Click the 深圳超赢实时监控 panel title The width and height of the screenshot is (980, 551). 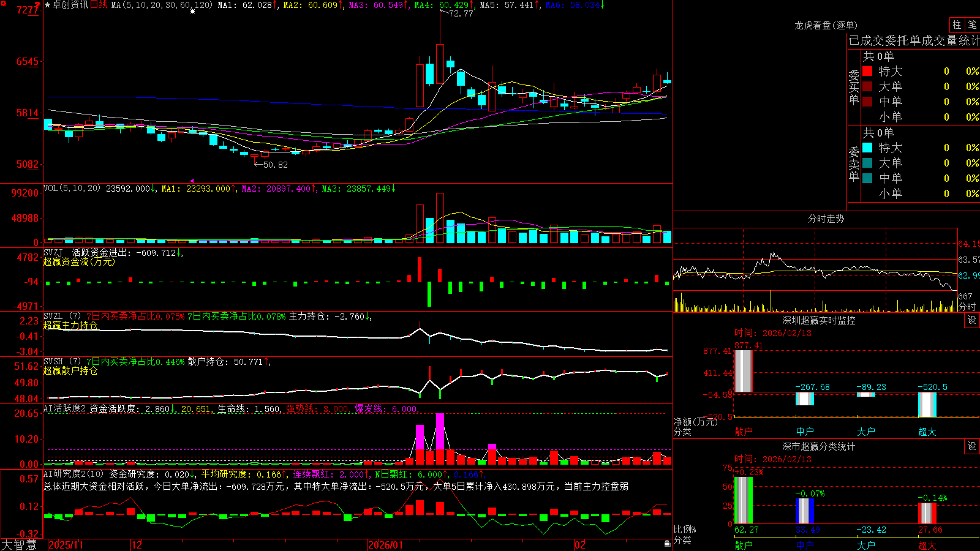tap(819, 320)
